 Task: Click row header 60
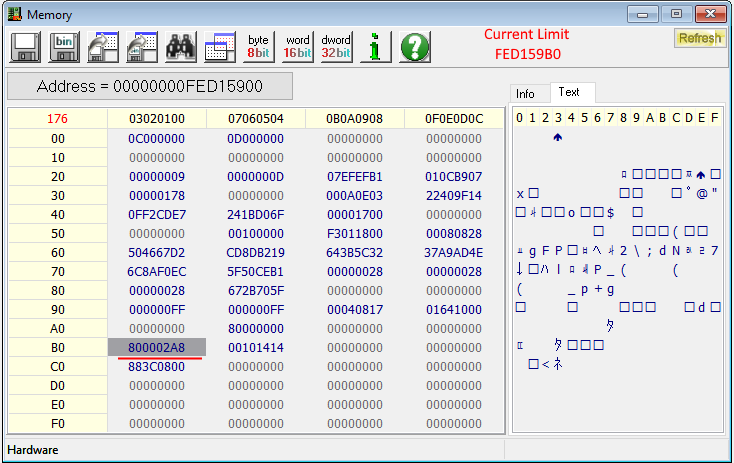click(58, 252)
